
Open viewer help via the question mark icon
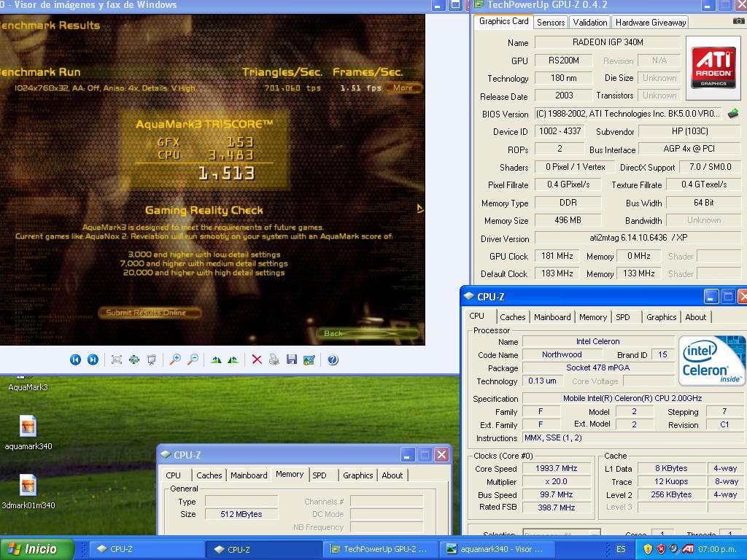(x=333, y=360)
